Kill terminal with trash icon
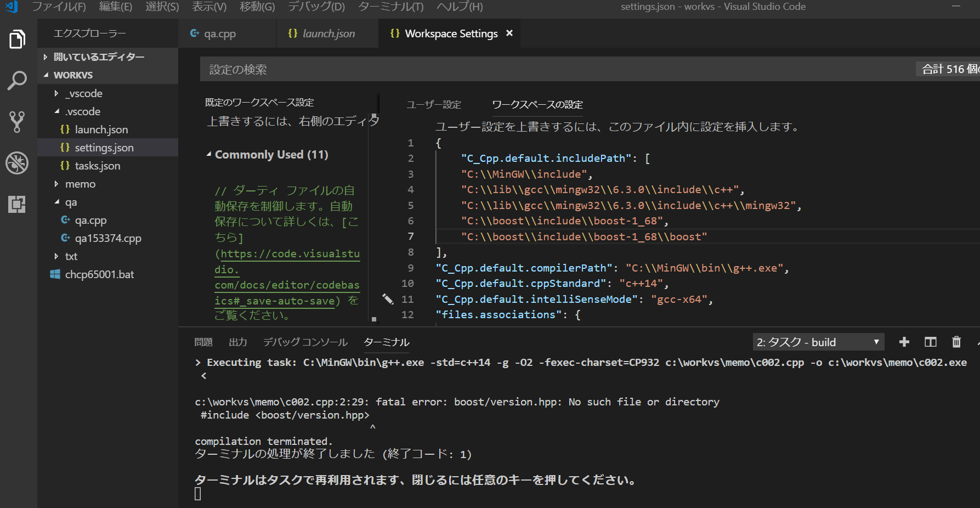Image resolution: width=980 pixels, height=508 pixels. pos(956,342)
